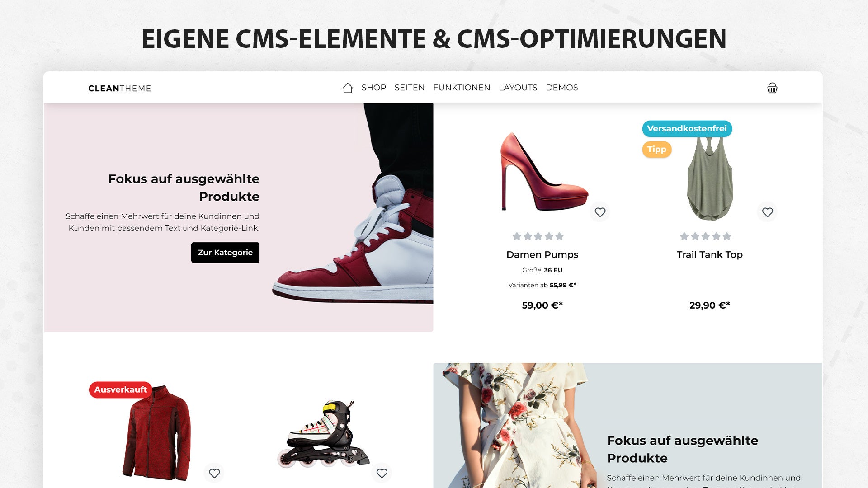The width and height of the screenshot is (868, 488).
Task: Toggle wishlist heart on red jacket
Action: tap(214, 473)
